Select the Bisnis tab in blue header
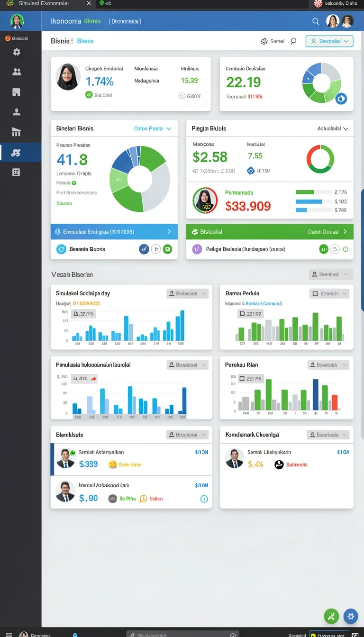 coord(92,21)
